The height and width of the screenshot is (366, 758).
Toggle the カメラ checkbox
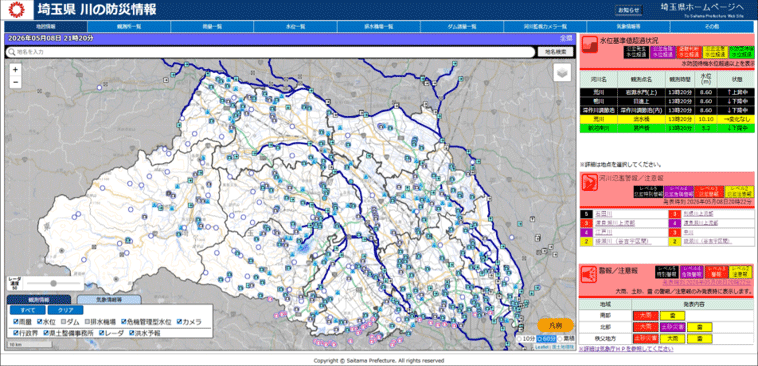(179, 322)
